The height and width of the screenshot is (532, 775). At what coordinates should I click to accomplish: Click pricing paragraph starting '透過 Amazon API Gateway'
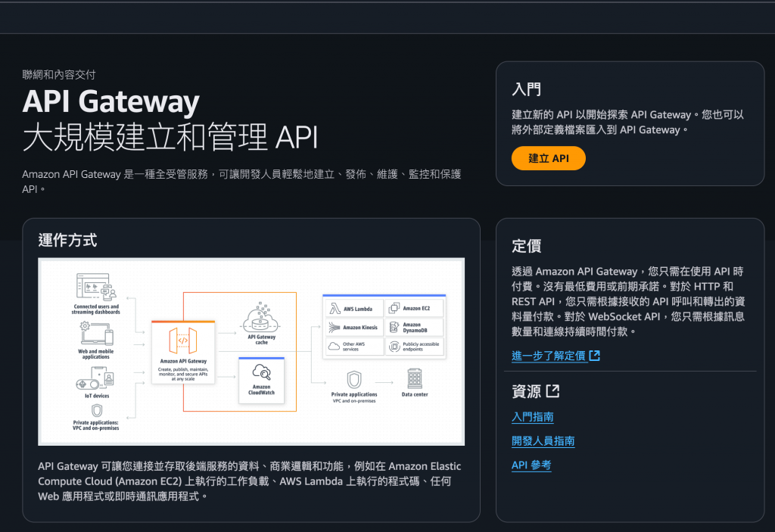pos(628,301)
